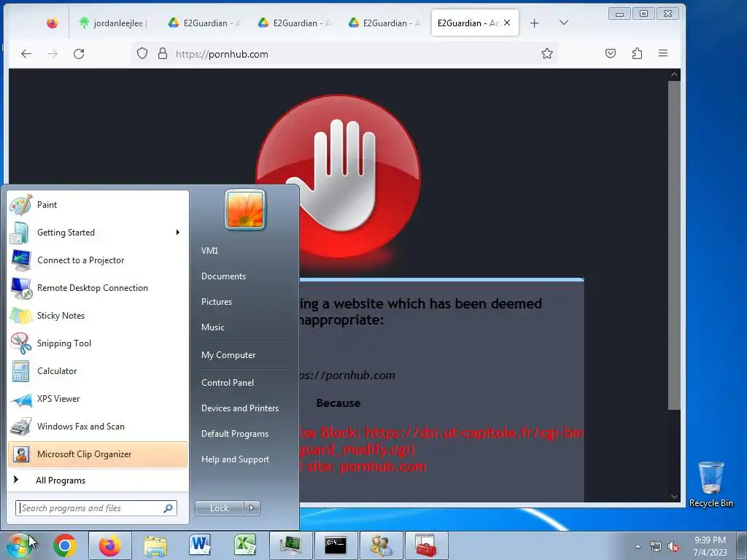Open Command Prompt from taskbar

point(336,545)
